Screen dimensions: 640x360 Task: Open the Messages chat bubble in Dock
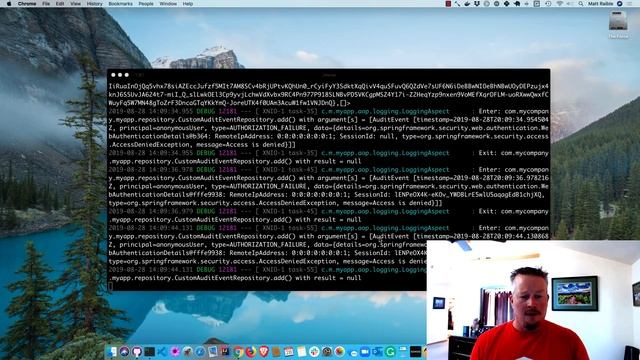click(354, 353)
